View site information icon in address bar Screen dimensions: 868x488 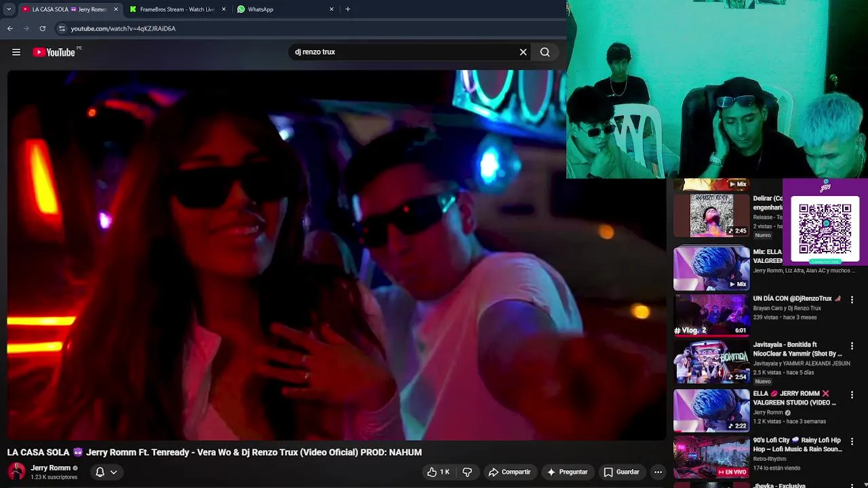tap(62, 28)
